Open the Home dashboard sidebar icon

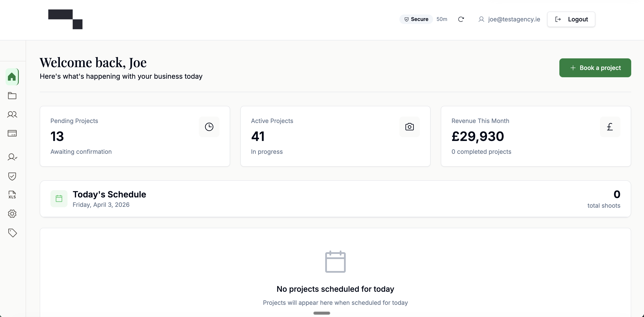(12, 77)
